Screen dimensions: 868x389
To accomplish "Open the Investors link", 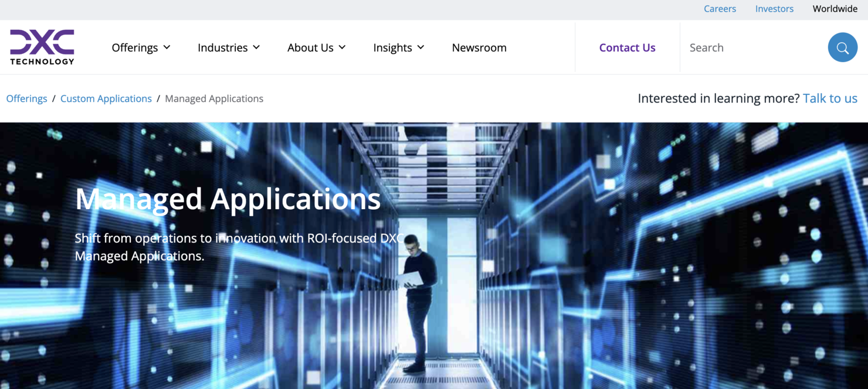I will (x=774, y=9).
